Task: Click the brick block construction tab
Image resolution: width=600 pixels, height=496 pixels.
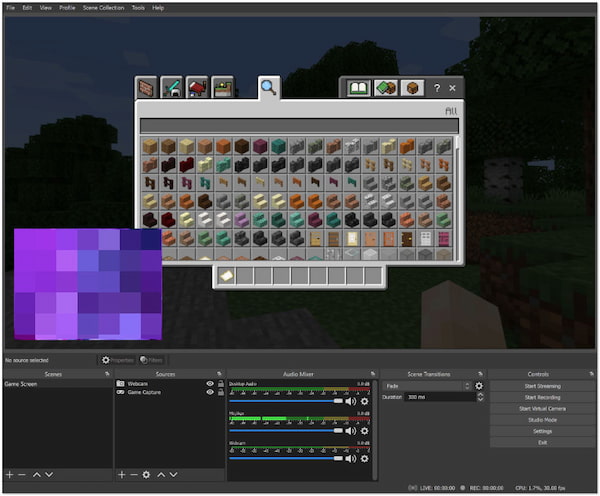Action: 148,88
